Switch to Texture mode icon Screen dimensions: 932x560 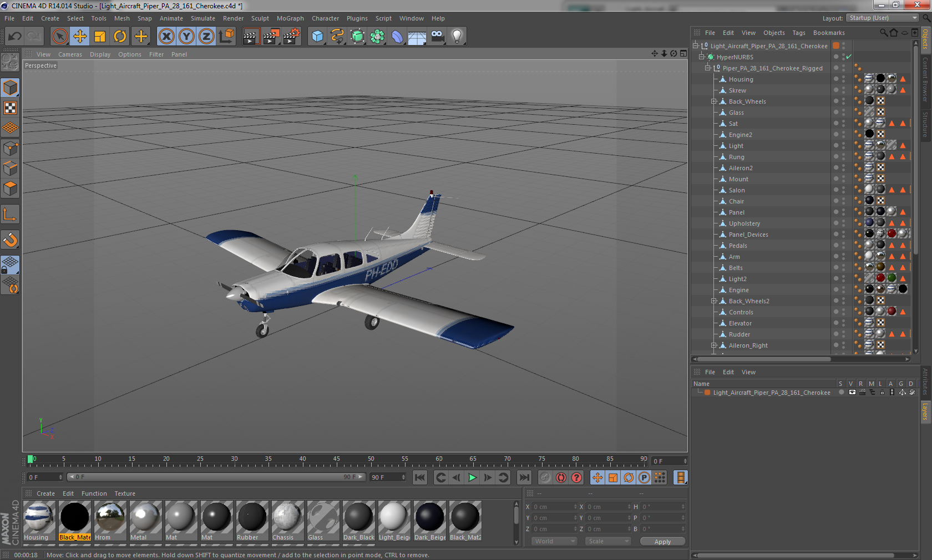click(10, 108)
